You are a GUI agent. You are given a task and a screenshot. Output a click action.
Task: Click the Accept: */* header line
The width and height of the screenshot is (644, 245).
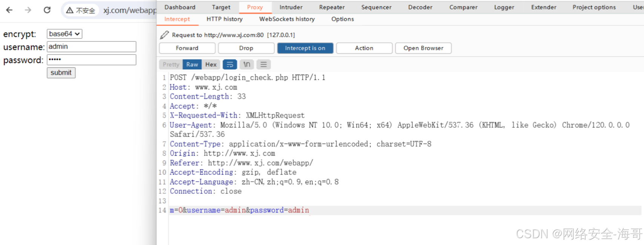(193, 106)
